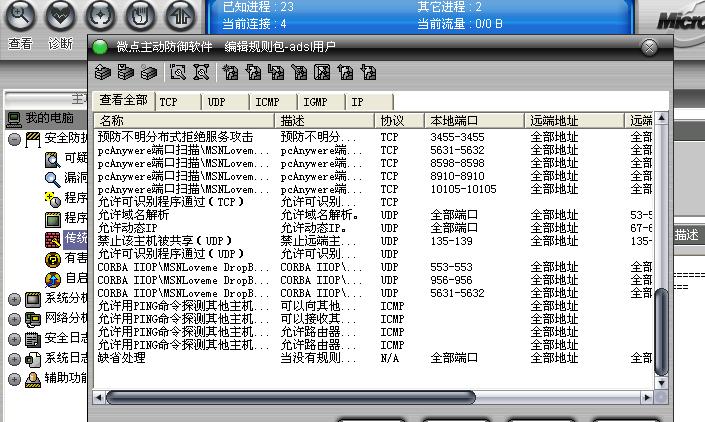Select the 程序 item with clock icon

(x=66, y=198)
